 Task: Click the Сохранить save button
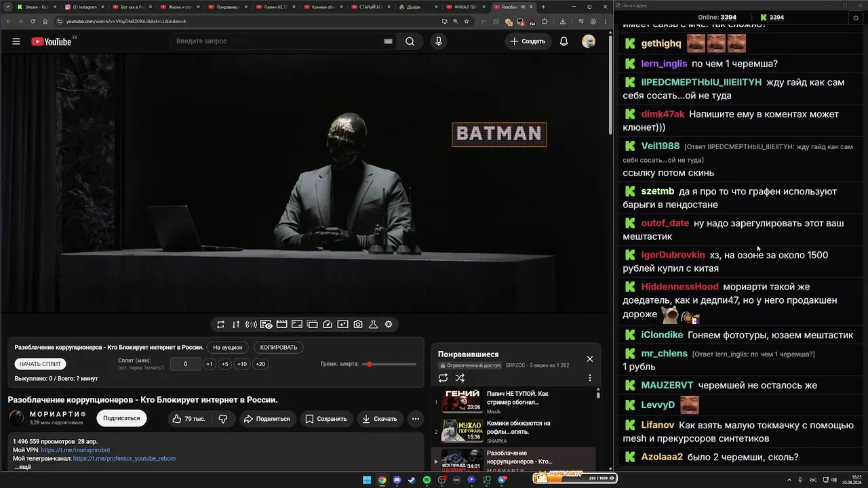pos(326,419)
